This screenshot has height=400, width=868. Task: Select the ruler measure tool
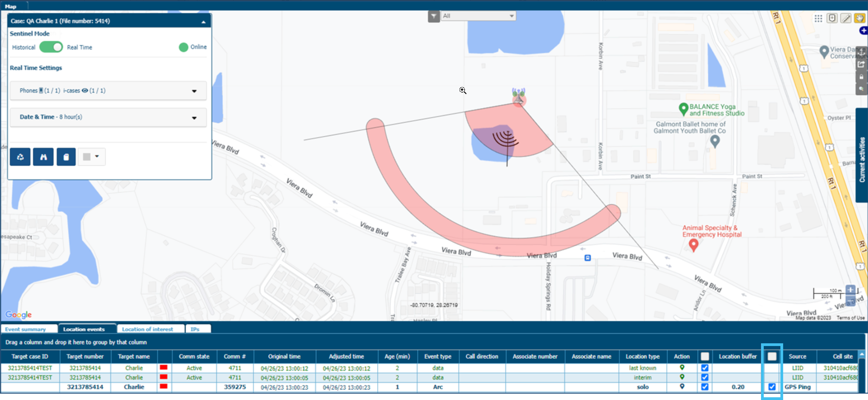(846, 18)
